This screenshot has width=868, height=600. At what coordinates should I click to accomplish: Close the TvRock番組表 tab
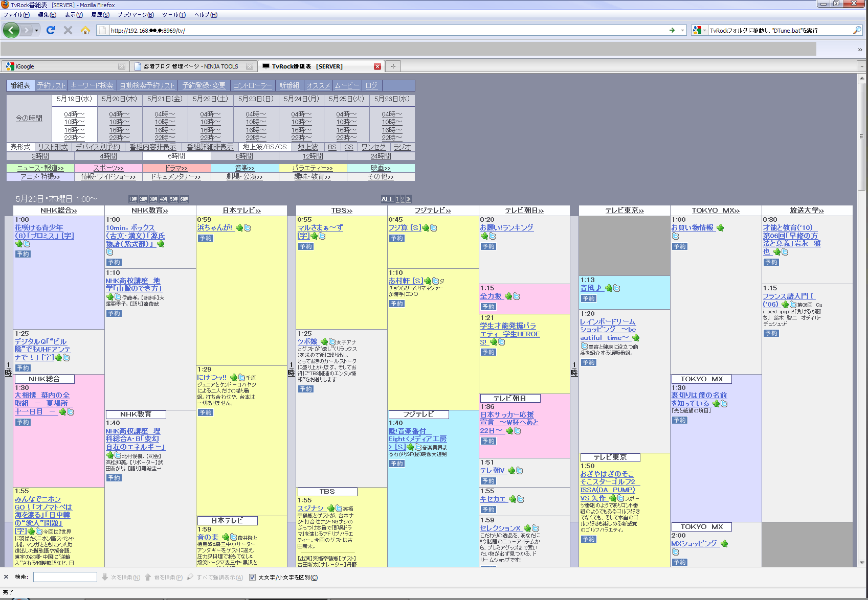pos(377,66)
